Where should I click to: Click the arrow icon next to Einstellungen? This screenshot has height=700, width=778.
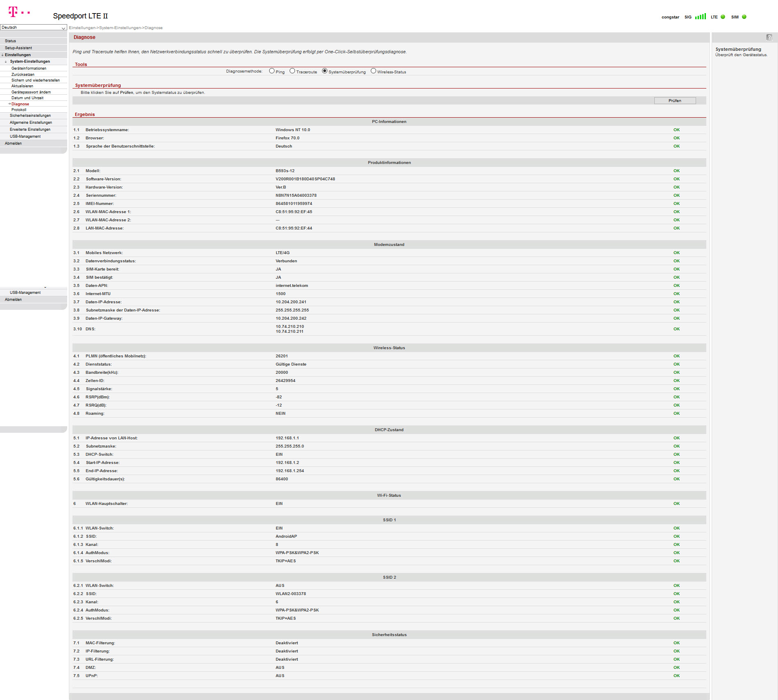click(x=2, y=55)
